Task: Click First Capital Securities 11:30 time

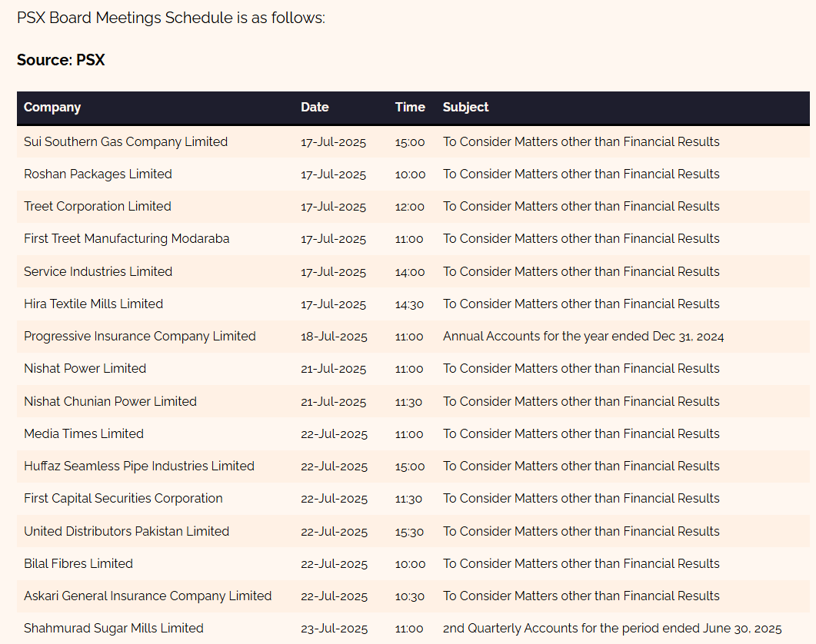Action: [x=408, y=499]
